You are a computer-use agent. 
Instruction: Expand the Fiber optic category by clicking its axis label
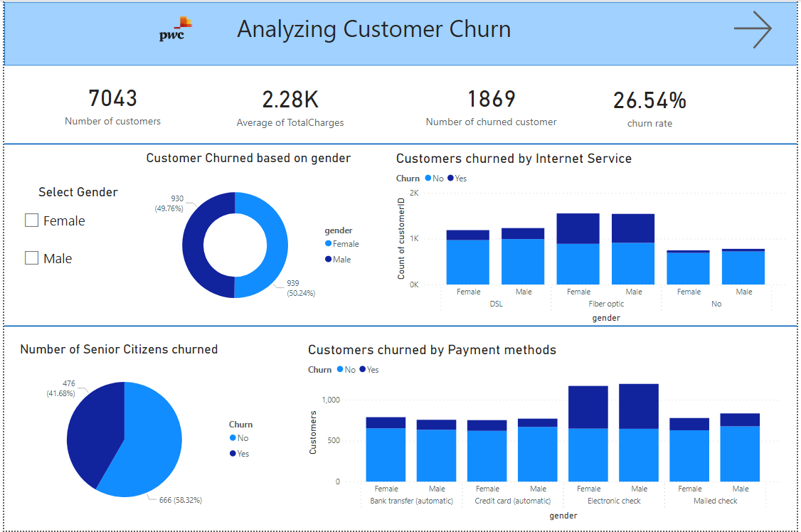[606, 304]
